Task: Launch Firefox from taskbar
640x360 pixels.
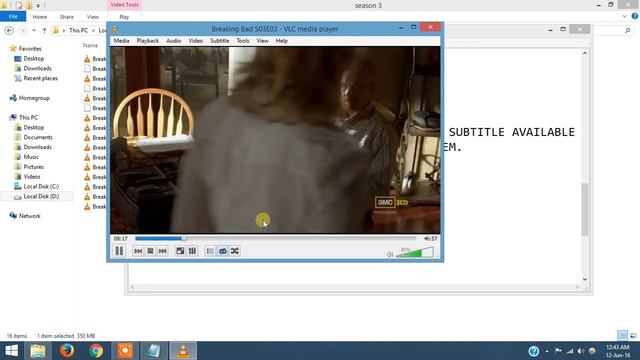Action: point(67,351)
